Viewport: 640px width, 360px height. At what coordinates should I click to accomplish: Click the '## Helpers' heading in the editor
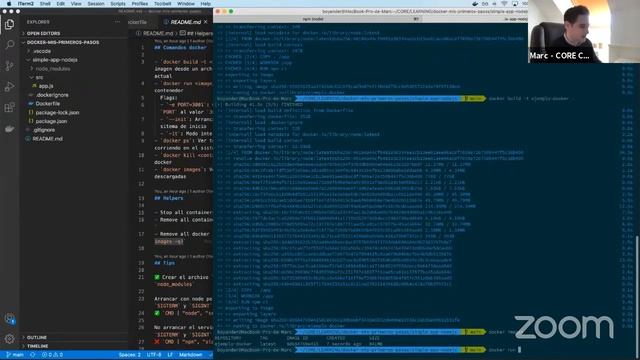coord(169,198)
